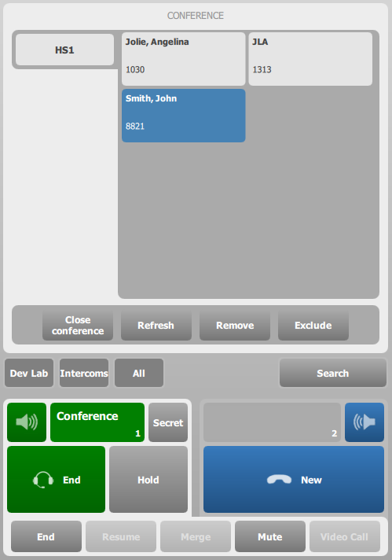Select participant Jolie, Angelina 1030
The height and width of the screenshot is (560, 392).
click(x=183, y=59)
